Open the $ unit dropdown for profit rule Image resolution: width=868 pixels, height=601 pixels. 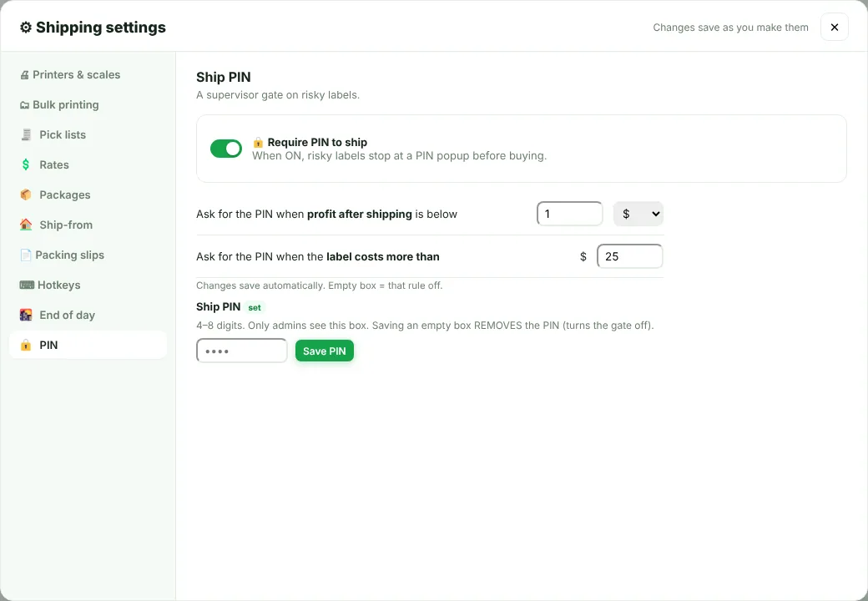[x=638, y=214]
